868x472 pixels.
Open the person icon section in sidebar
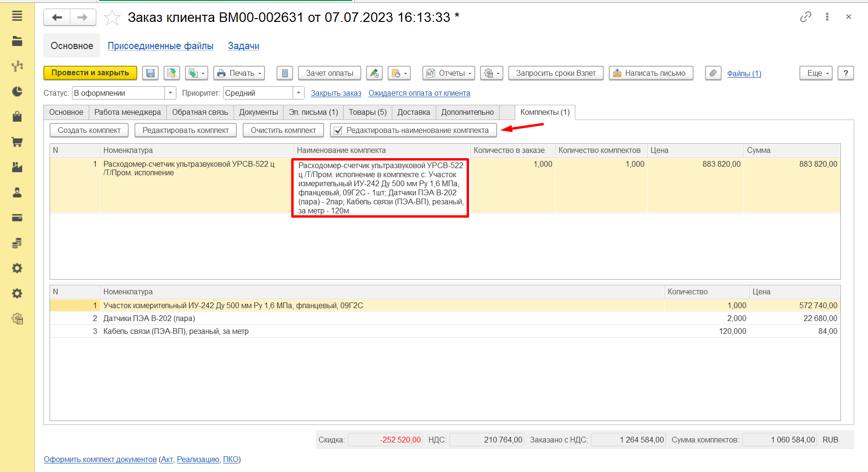point(17,192)
